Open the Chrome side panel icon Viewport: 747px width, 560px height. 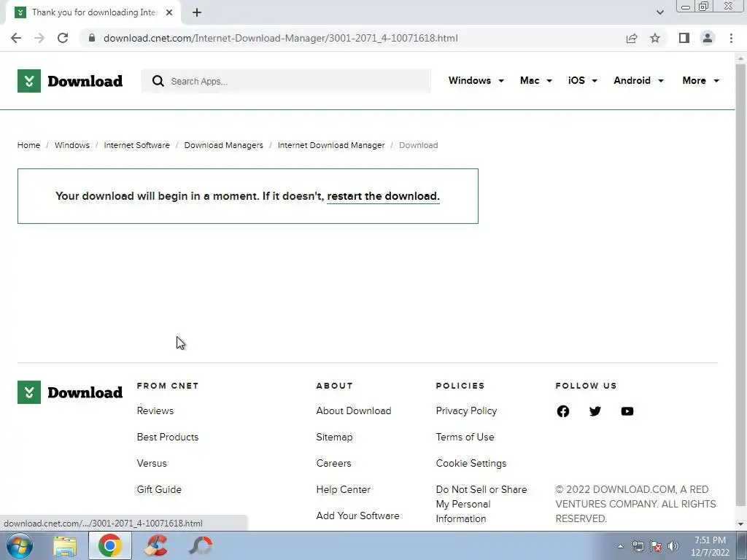point(684,38)
